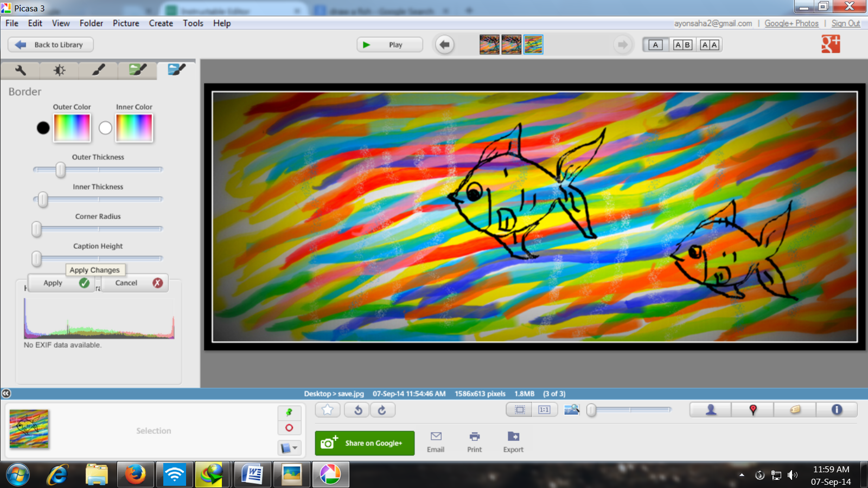Rotate photo counter-clockwise
This screenshot has width=868, height=488.
click(x=358, y=410)
